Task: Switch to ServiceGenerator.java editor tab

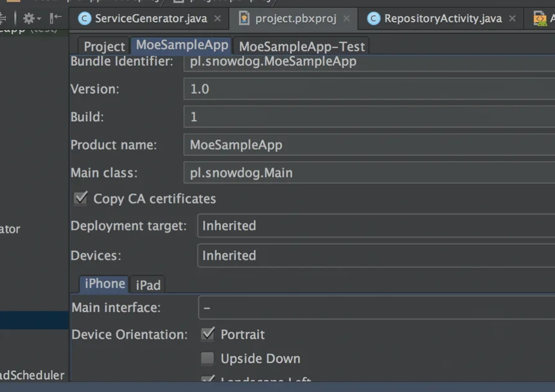Action: (x=150, y=19)
